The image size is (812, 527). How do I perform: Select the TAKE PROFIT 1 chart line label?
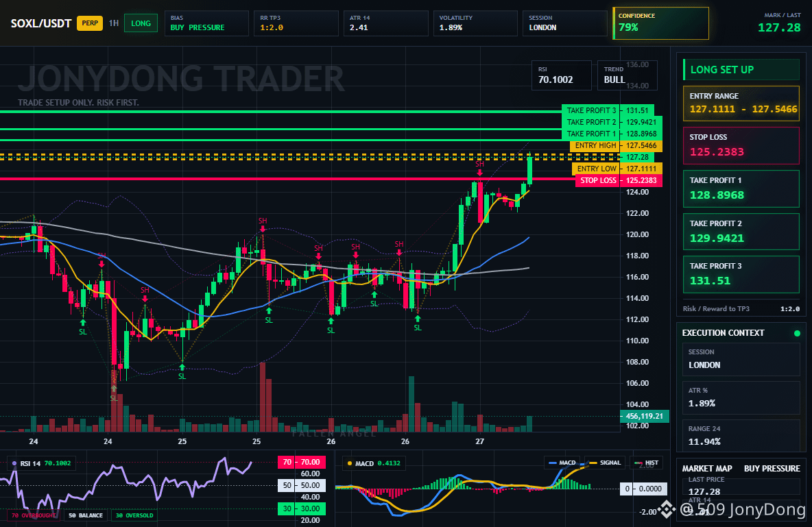tap(590, 134)
